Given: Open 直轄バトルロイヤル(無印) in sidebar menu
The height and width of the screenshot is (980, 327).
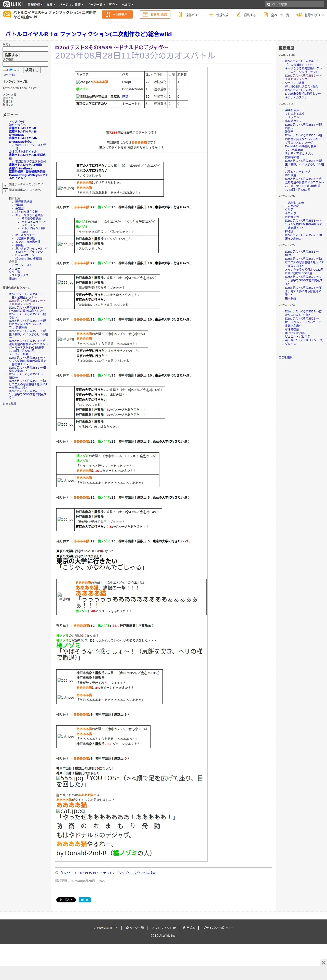Looking at the screenshot, I should tap(25, 165).
